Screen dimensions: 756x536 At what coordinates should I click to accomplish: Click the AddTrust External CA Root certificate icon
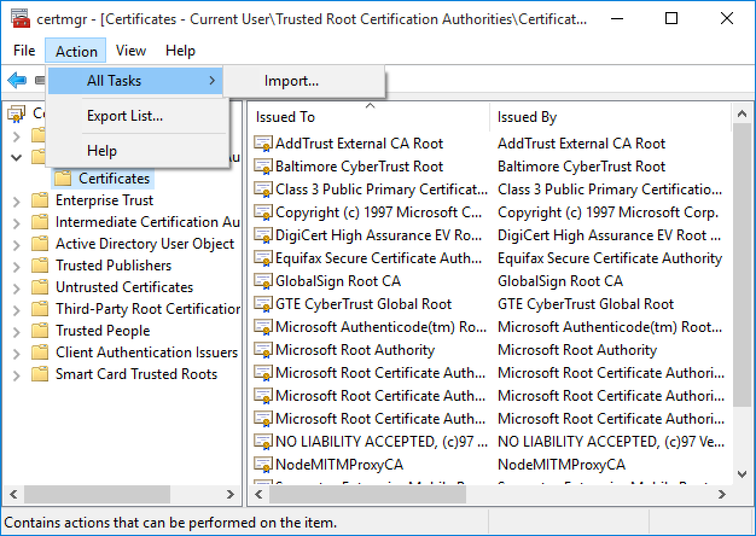(263, 144)
